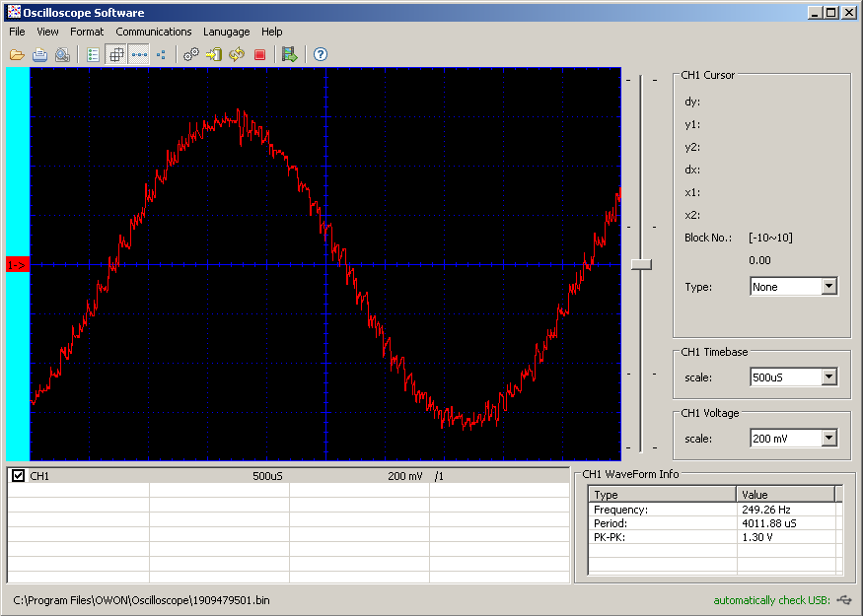Toggle the connected dots line view button
Image resolution: width=863 pixels, height=616 pixels.
coord(139,55)
